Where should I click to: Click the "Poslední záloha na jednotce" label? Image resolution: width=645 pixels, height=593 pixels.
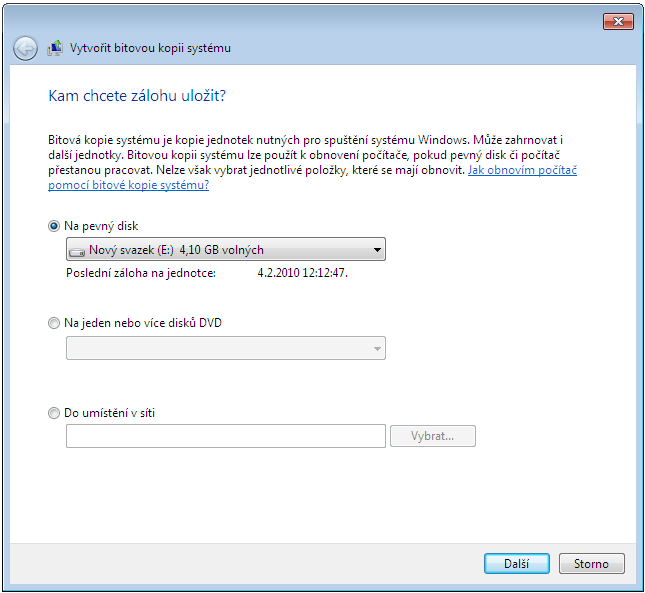pyautogui.click(x=141, y=272)
